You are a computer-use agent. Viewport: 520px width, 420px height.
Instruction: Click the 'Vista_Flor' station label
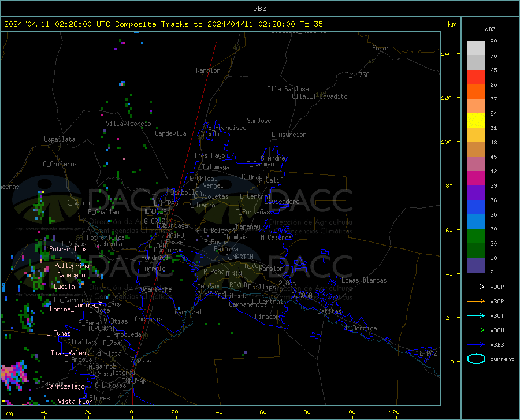(75, 402)
